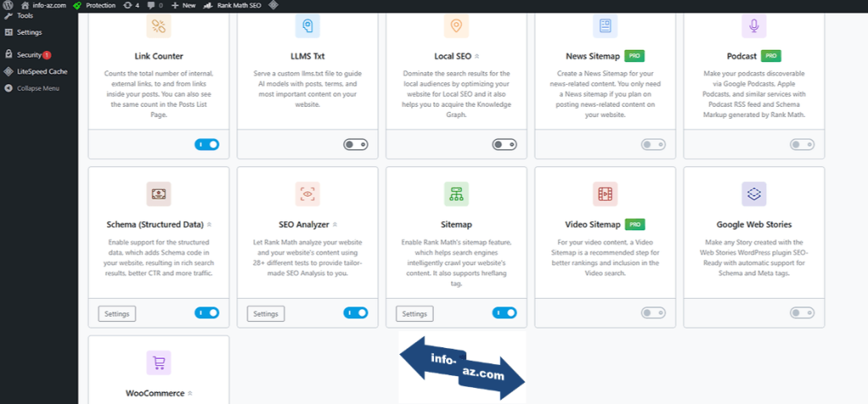
Task: Click the Settings sidebar icon
Action: pos(8,32)
